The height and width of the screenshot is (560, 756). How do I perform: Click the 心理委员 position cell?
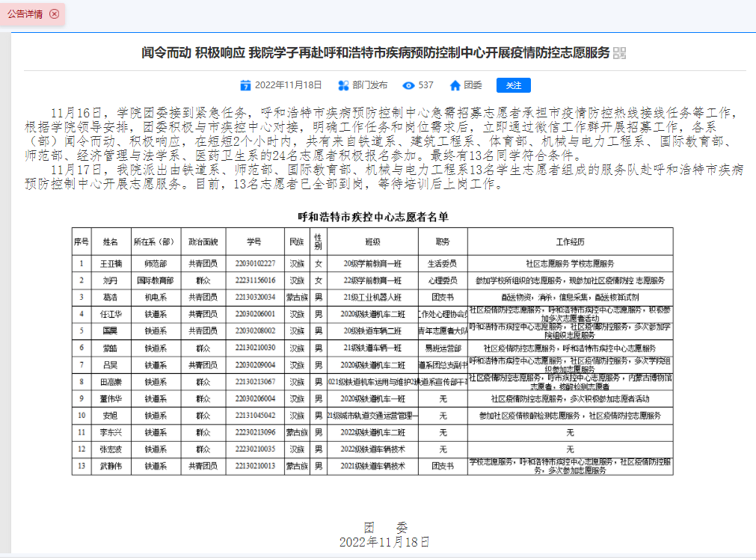click(x=443, y=280)
